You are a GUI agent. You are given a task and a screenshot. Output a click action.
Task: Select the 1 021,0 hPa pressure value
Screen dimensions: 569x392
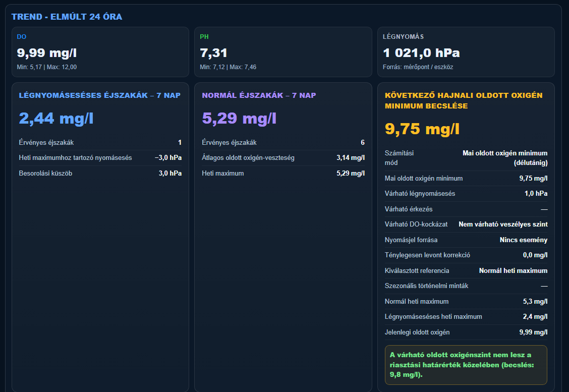421,53
